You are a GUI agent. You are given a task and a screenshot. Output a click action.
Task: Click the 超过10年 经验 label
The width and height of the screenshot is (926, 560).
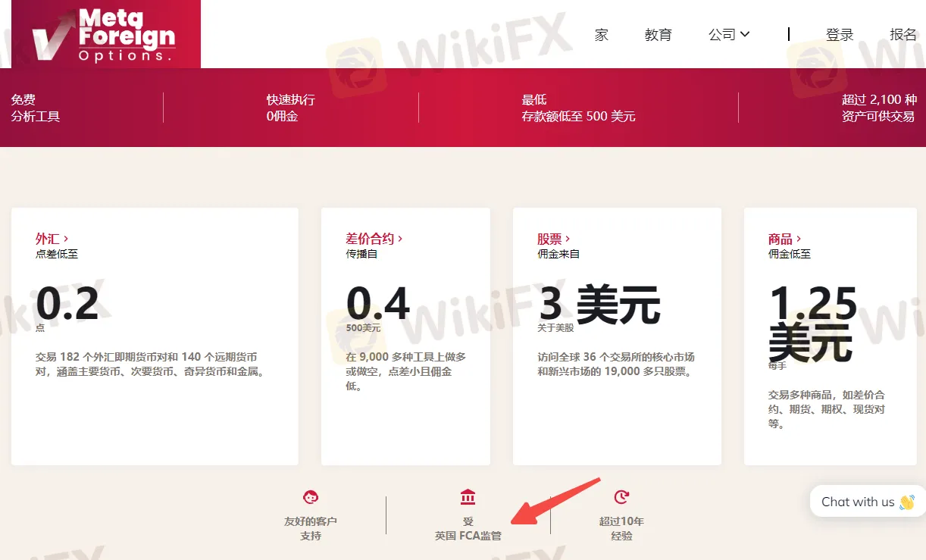[621, 528]
